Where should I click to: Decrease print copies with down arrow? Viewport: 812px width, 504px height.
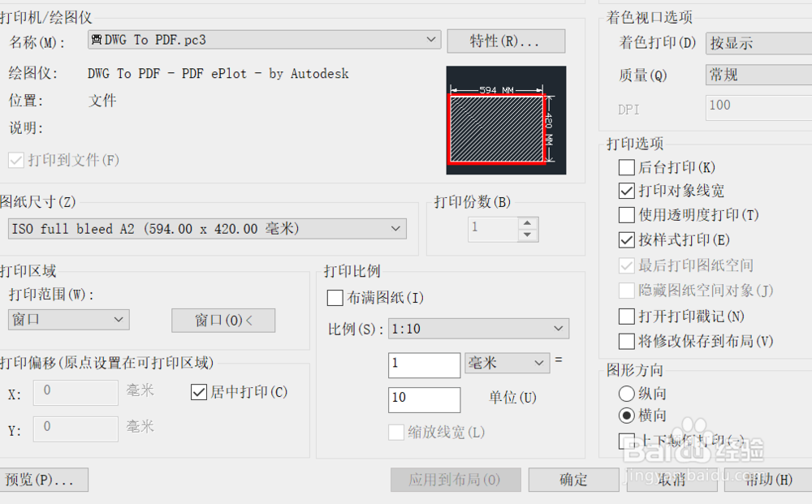coord(528,235)
